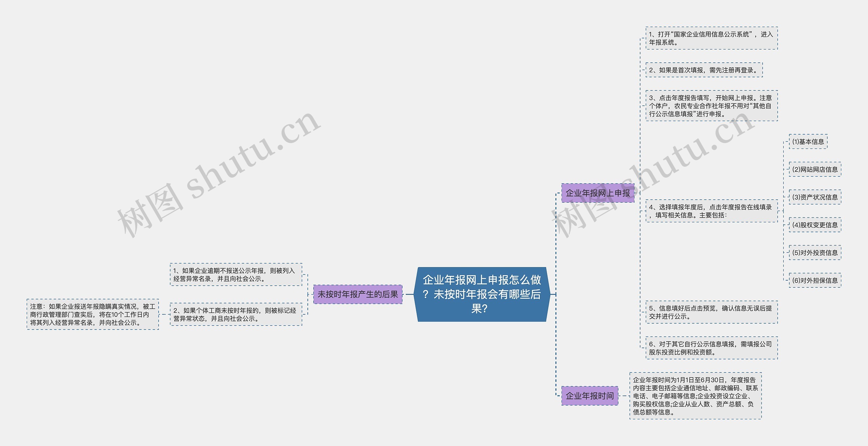Select consequence 2 如果个体工商未按时年报 node
Screen dimensions: 868x446
(x=236, y=315)
